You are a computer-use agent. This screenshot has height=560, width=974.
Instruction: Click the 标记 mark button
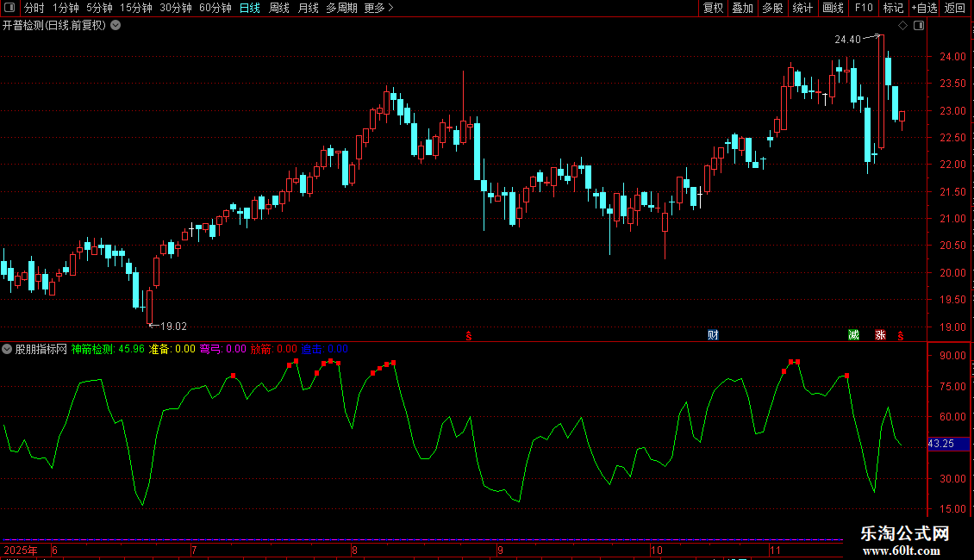(893, 8)
